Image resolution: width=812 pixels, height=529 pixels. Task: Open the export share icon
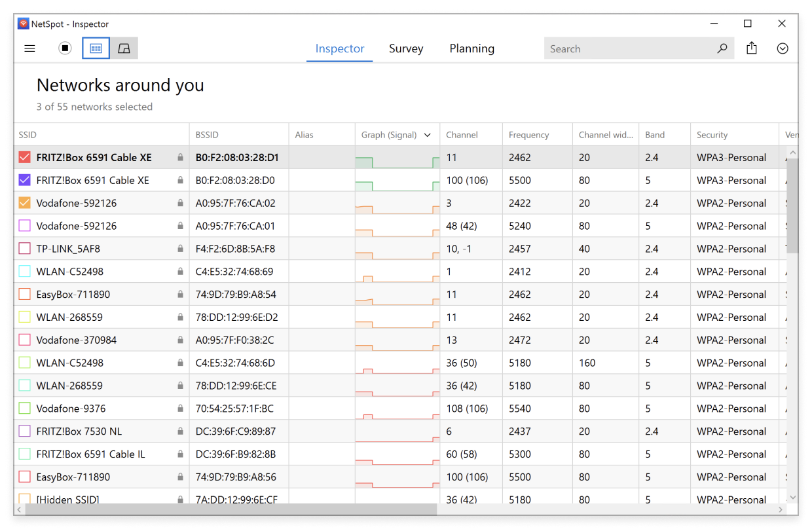pyautogui.click(x=752, y=48)
